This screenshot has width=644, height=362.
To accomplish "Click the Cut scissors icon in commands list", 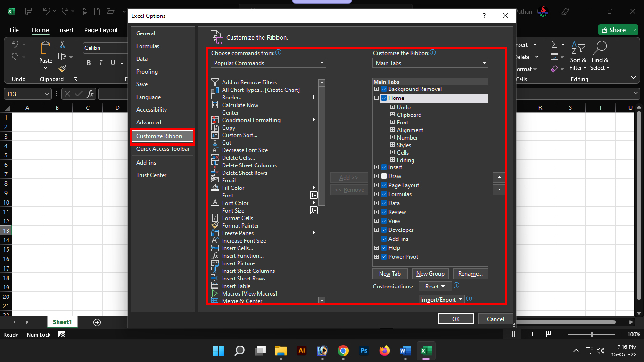I will [215, 142].
